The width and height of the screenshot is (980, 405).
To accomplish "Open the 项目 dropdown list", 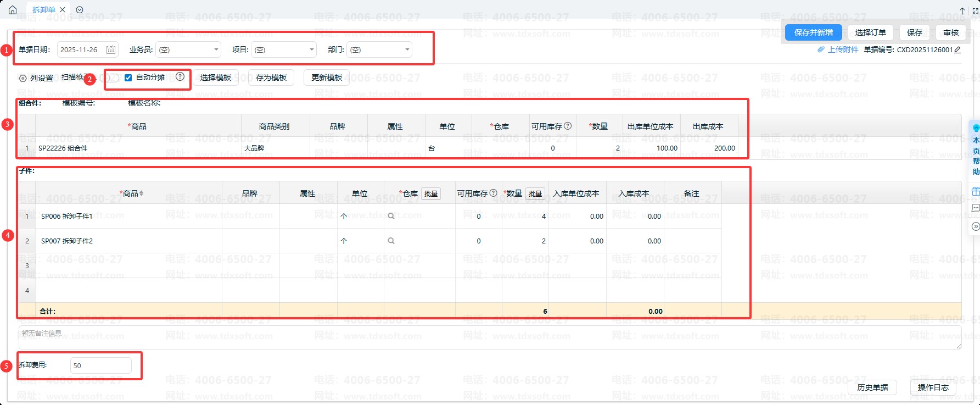I will coord(311,49).
